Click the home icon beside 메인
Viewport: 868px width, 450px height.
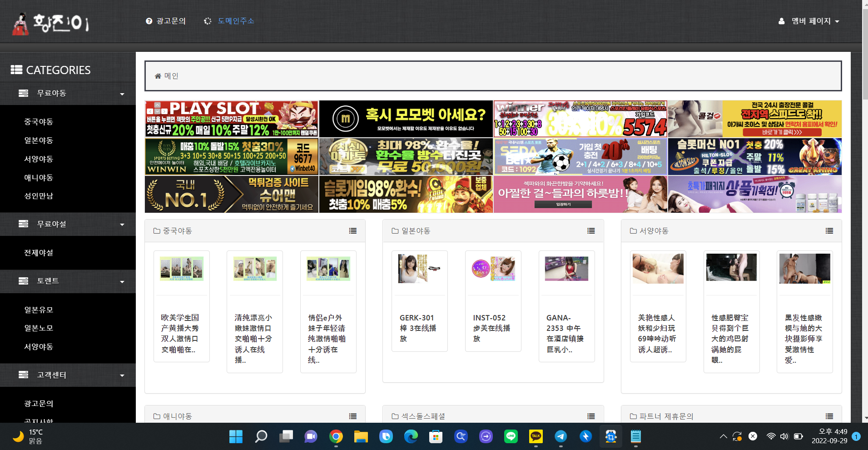[x=158, y=76]
